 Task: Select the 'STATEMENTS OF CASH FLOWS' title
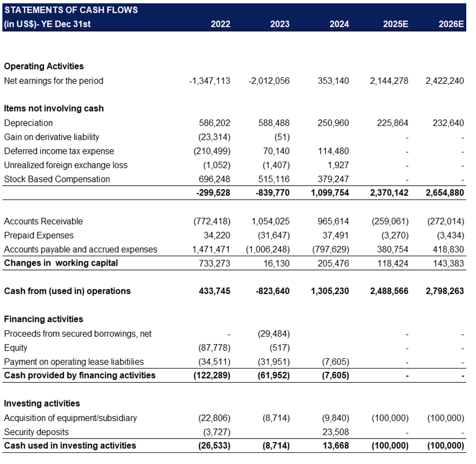tap(71, 10)
